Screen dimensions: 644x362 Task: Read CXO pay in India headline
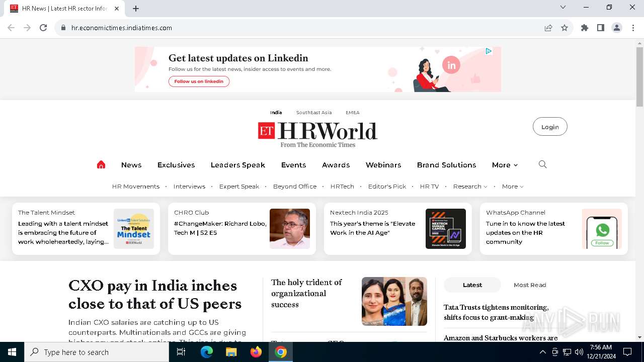click(x=155, y=295)
